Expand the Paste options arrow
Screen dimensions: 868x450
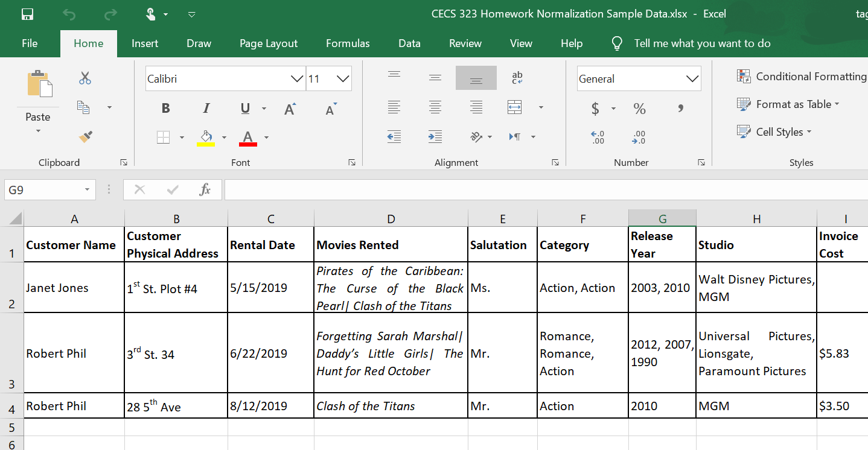38,130
